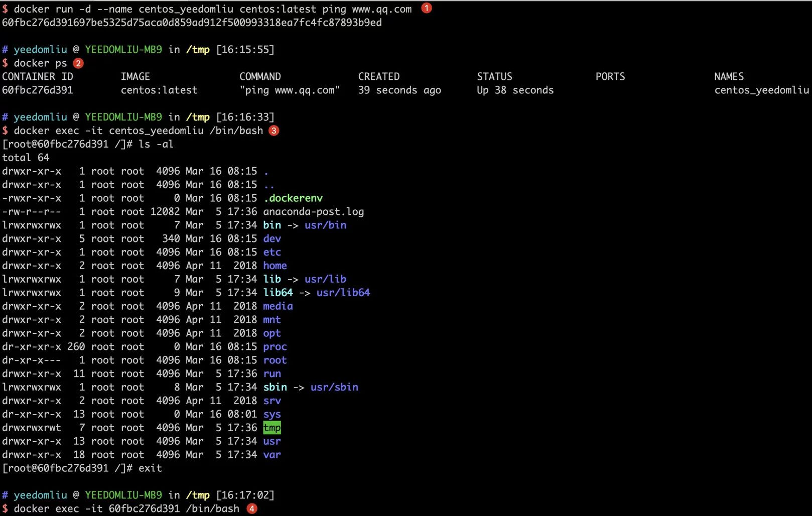Click the 'run' directory name

coord(272,374)
